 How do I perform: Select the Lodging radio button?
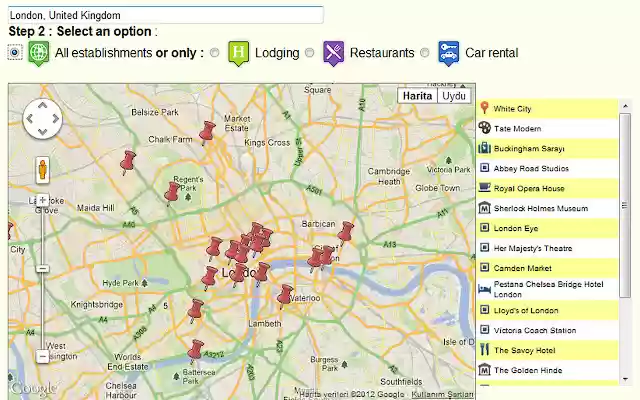click(215, 53)
